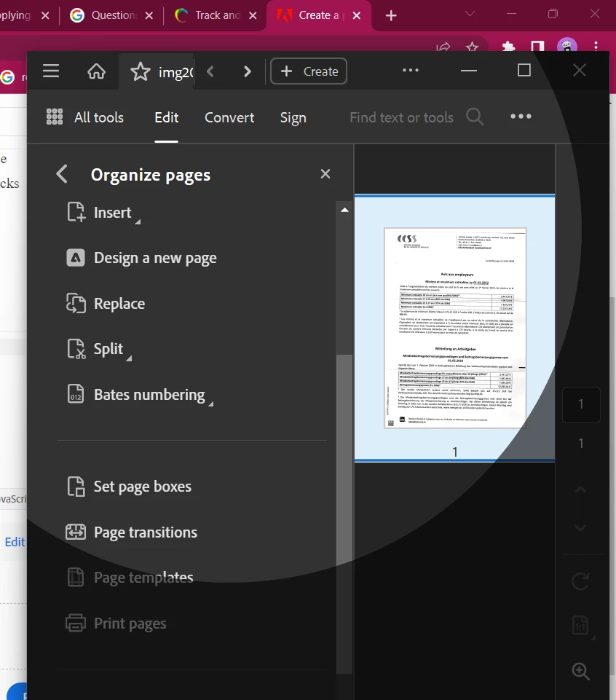Image resolution: width=616 pixels, height=700 pixels.
Task: Close the Create a browser tab
Action: point(357,15)
